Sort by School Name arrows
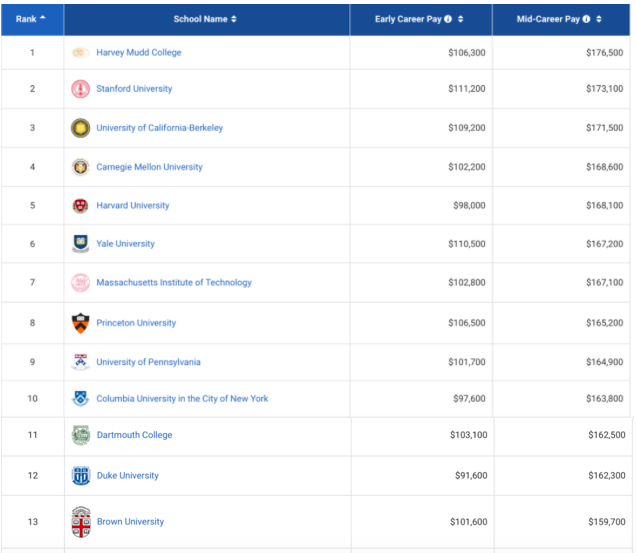636x553 pixels. pos(234,19)
